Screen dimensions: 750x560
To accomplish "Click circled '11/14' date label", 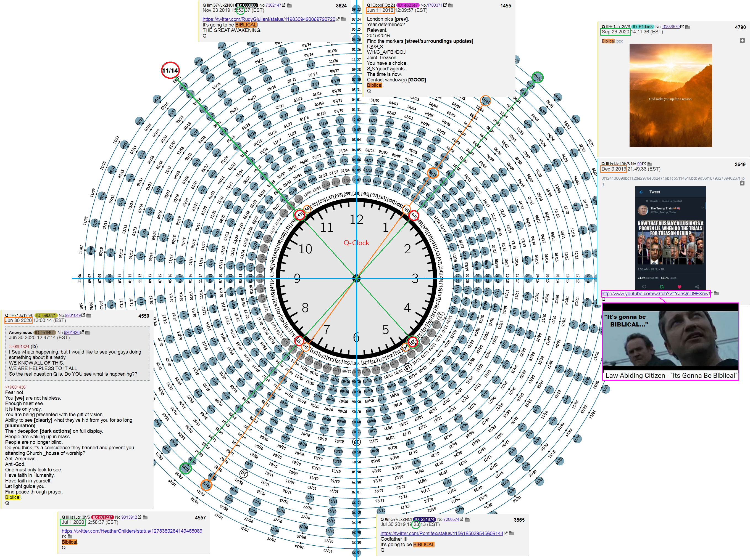I will (170, 70).
